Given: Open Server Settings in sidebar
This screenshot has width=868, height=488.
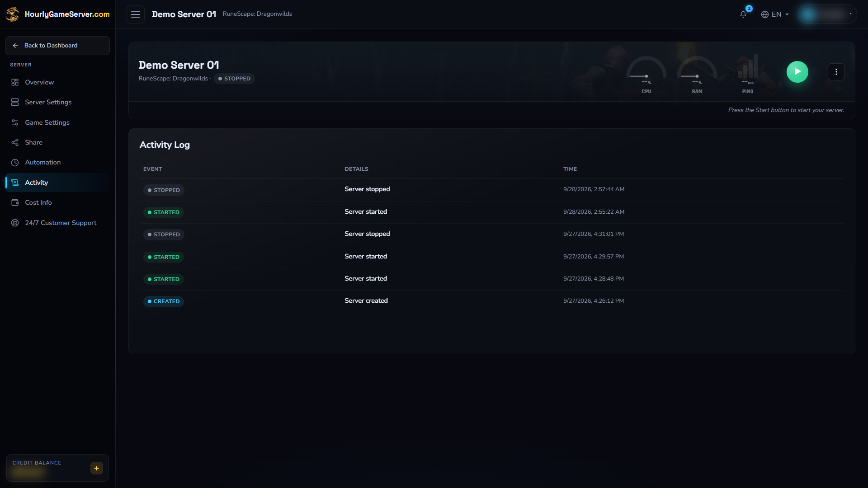Looking at the screenshot, I should click(57, 102).
